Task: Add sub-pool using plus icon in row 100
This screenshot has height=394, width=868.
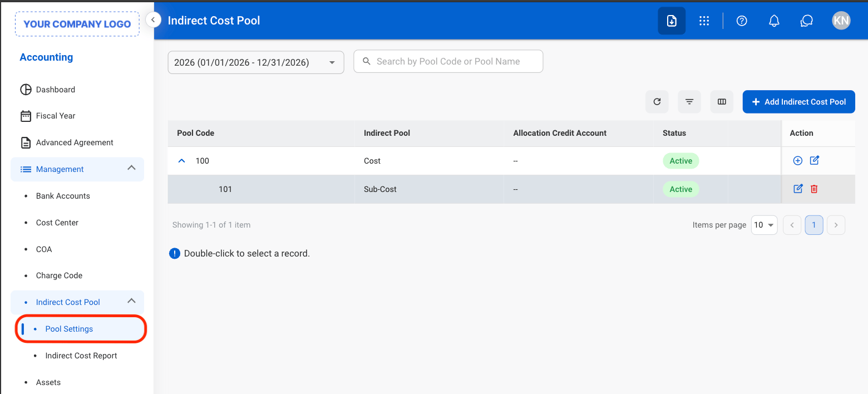Action: pos(797,161)
